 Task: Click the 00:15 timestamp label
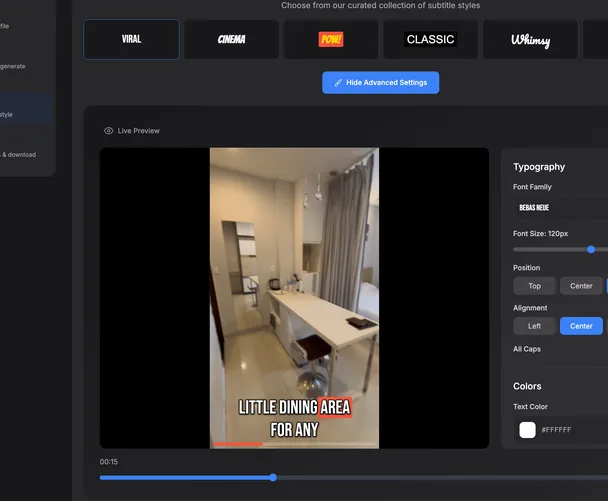coord(109,461)
